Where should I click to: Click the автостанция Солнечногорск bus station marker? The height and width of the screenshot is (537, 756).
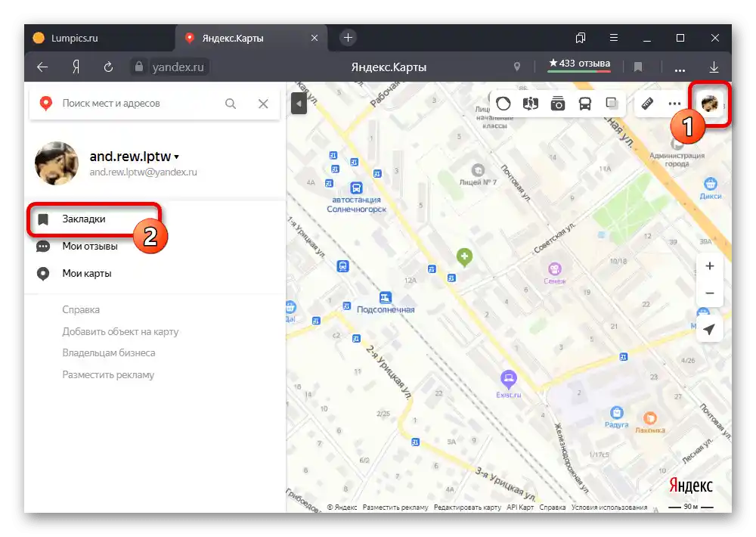[356, 188]
